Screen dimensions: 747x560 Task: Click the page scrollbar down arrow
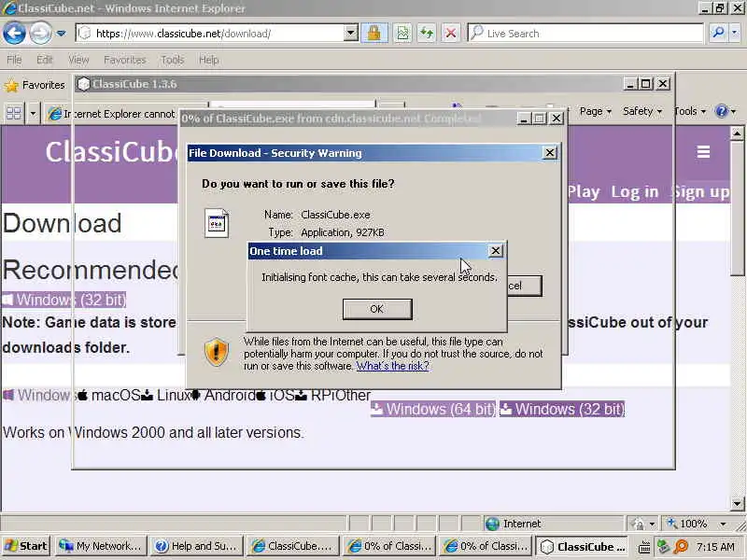pyautogui.click(x=737, y=503)
